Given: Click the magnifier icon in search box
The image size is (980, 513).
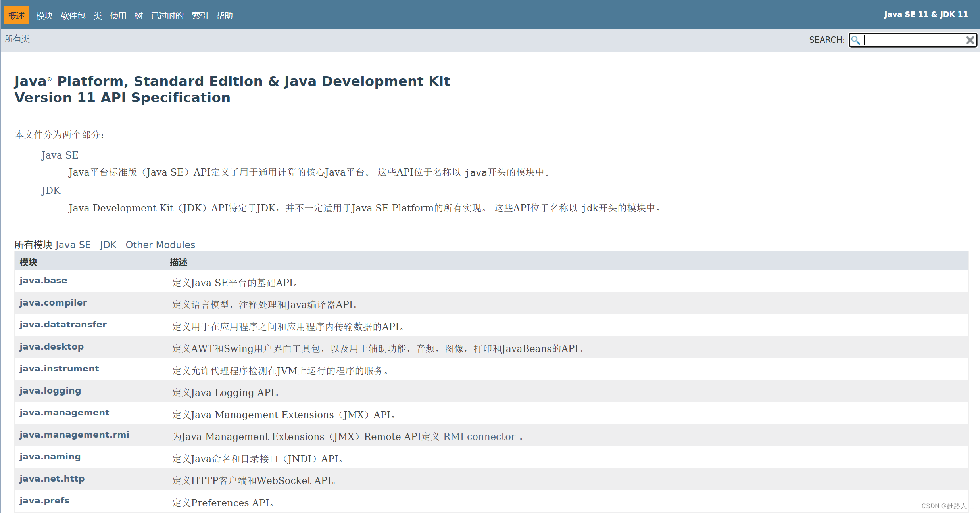Looking at the screenshot, I should pyautogui.click(x=856, y=40).
